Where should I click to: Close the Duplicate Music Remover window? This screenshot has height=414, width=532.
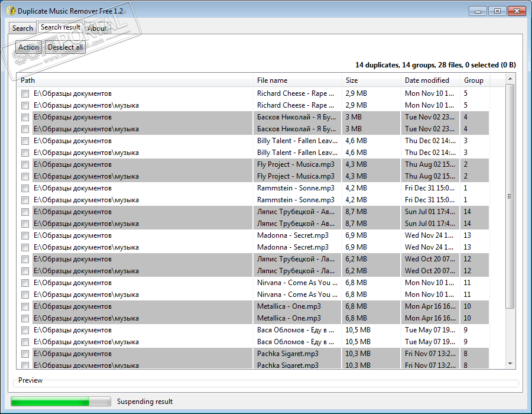[x=517, y=11]
